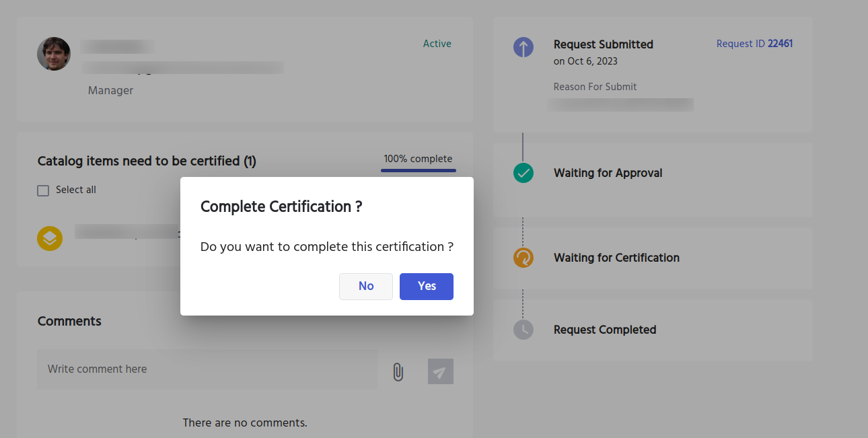Click the Request ID 22461 link
Image resolution: width=868 pixels, height=438 pixels.
click(754, 44)
